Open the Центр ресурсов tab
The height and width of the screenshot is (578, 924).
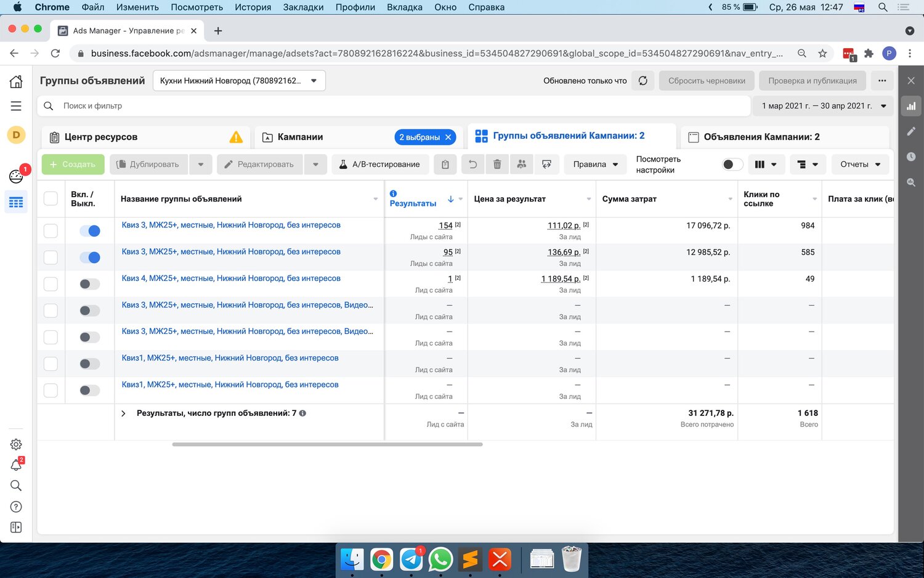tap(147, 137)
